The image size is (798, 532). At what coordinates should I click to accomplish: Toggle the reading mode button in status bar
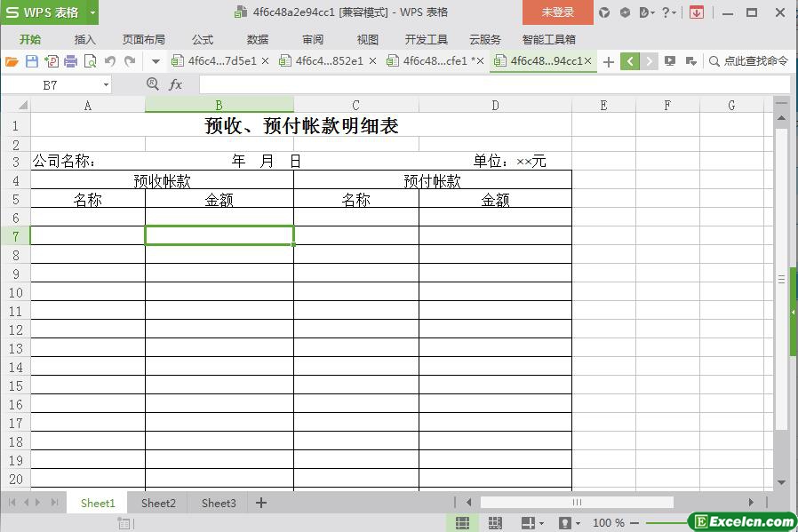click(x=527, y=523)
